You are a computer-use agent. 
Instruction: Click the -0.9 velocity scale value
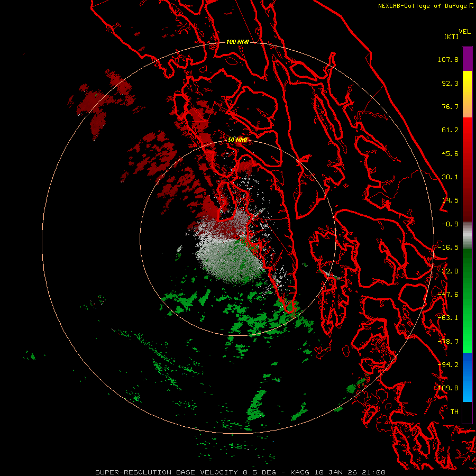[450, 224]
